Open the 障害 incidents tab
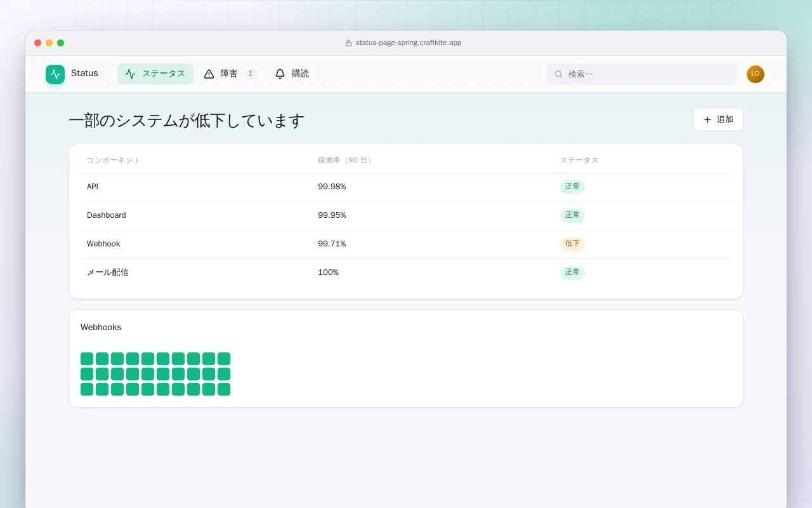 pos(230,74)
